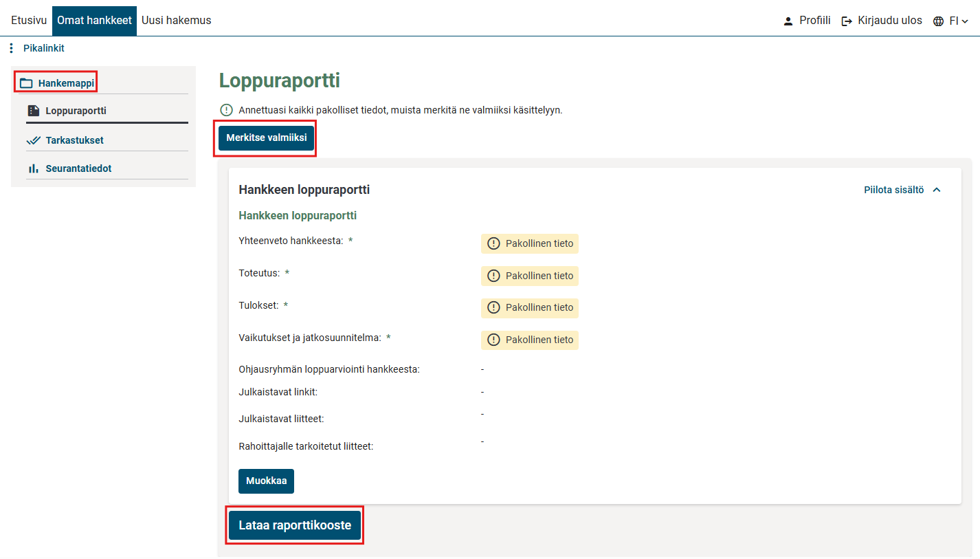Click Pakollinen tieto badge for Tulokset
Image resolution: width=980 pixels, height=559 pixels.
pos(529,307)
